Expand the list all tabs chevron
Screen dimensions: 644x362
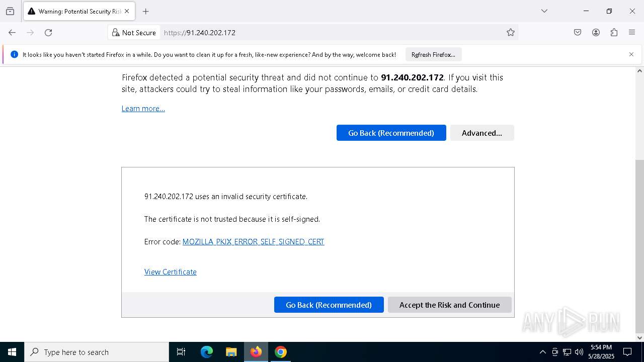tap(544, 11)
